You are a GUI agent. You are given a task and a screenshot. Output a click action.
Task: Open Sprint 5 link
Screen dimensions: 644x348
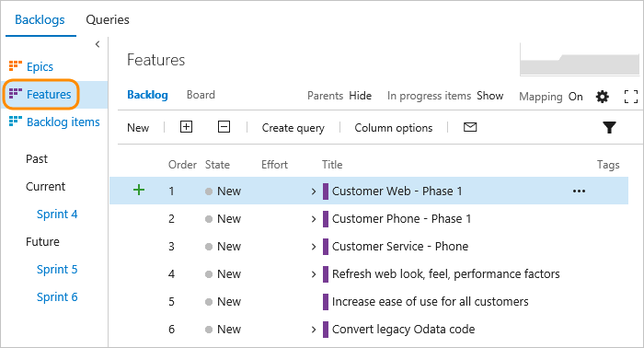coord(57,270)
